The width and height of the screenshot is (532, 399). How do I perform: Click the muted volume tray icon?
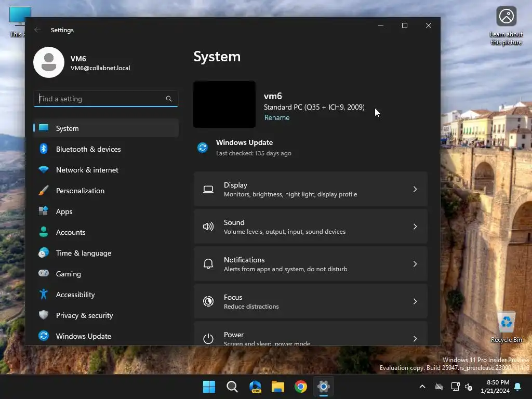(469, 387)
